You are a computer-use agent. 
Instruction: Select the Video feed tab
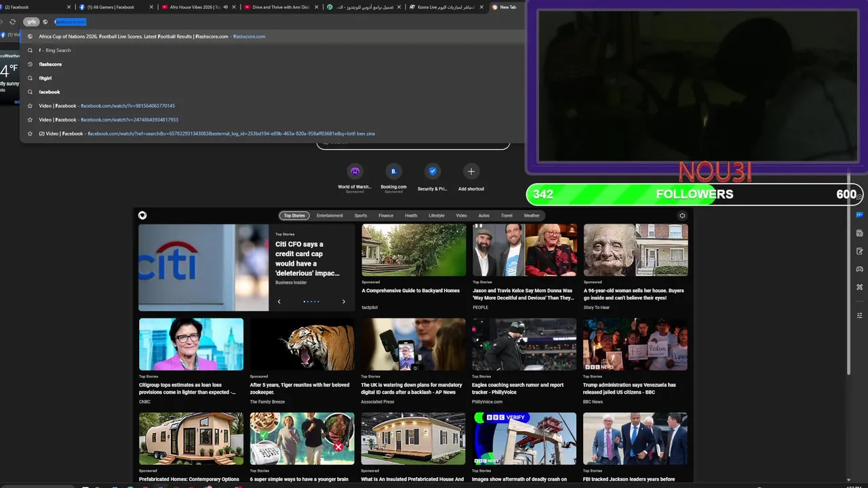(461, 216)
